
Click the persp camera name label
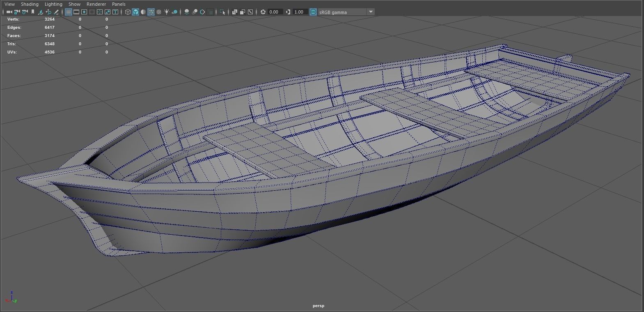(x=319, y=306)
